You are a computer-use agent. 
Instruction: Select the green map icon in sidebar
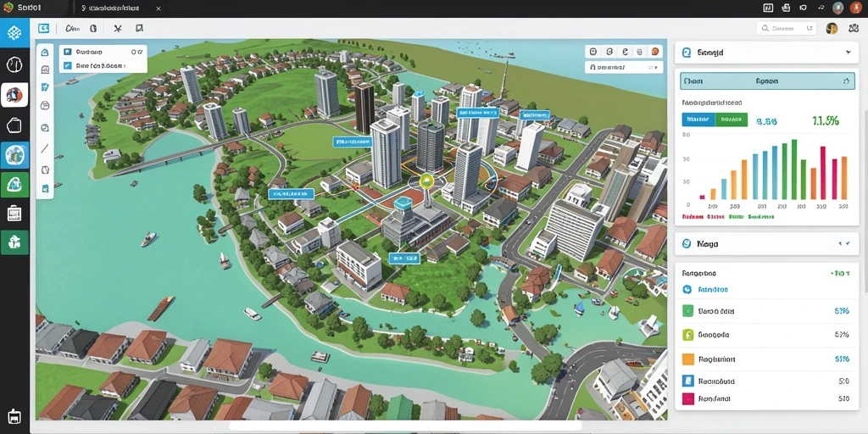tap(14, 184)
